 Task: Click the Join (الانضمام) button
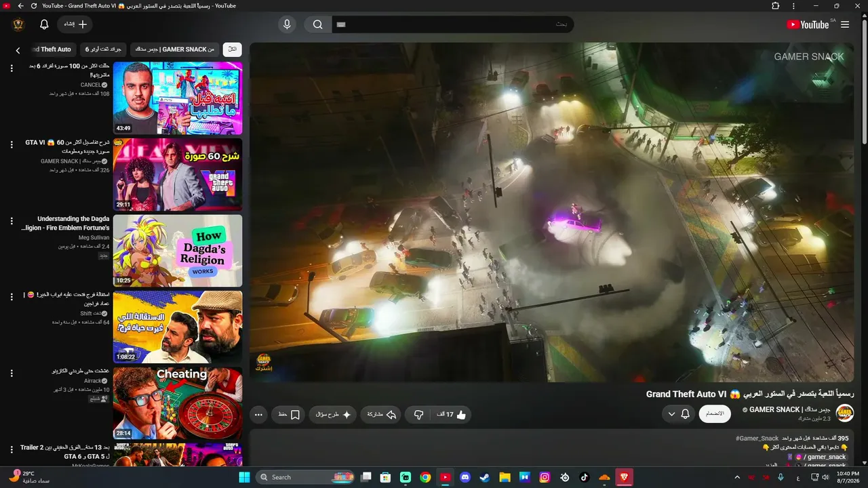tap(715, 413)
